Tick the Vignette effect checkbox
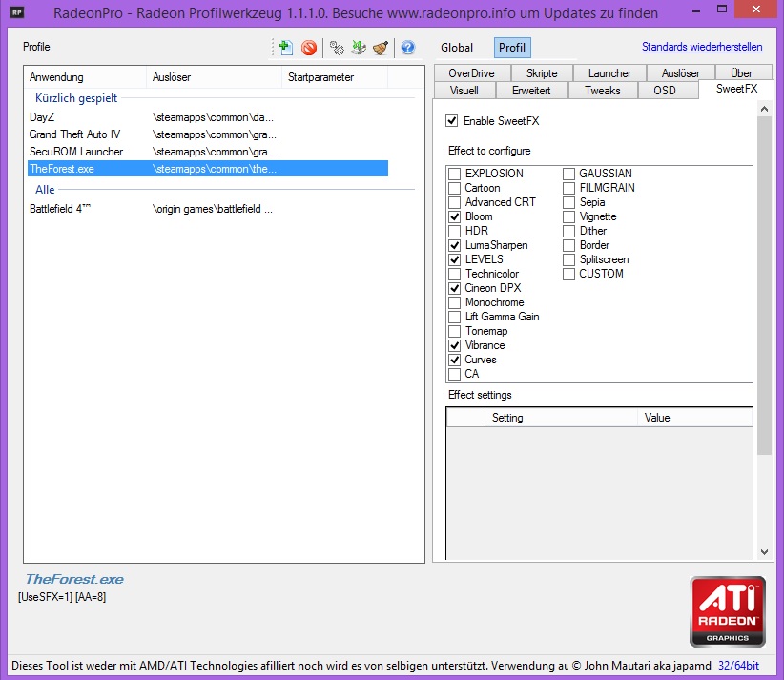 tap(569, 216)
